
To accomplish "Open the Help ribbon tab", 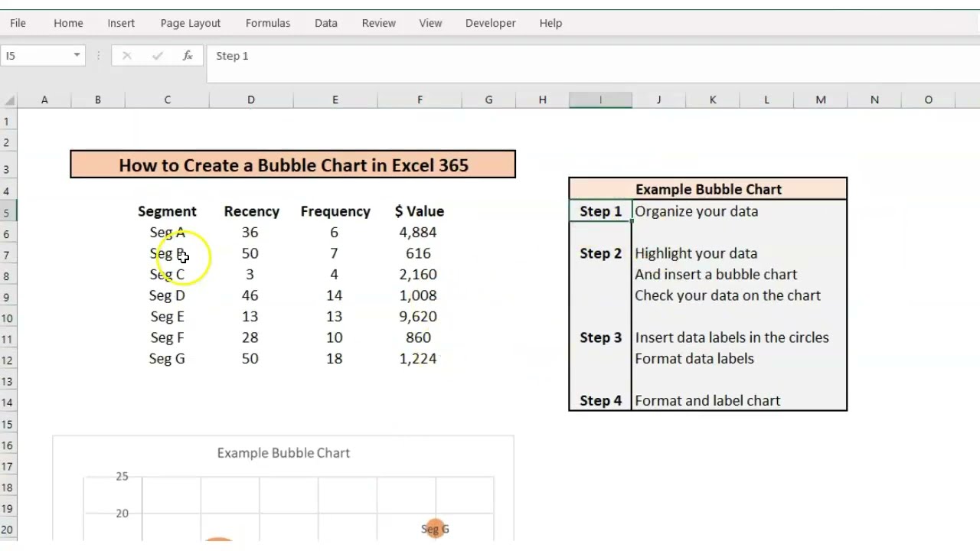I will point(550,23).
